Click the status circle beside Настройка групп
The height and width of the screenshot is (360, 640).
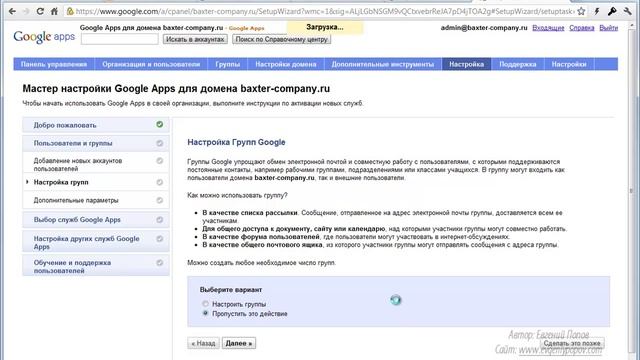point(160,182)
